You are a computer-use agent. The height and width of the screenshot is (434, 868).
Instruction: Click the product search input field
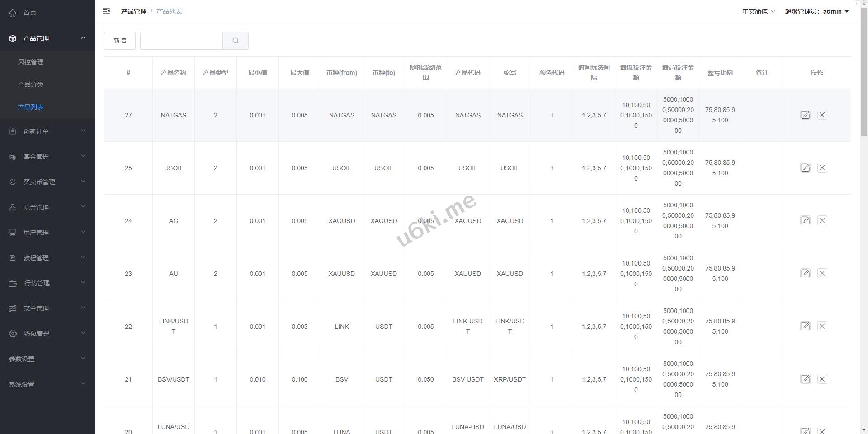point(181,41)
